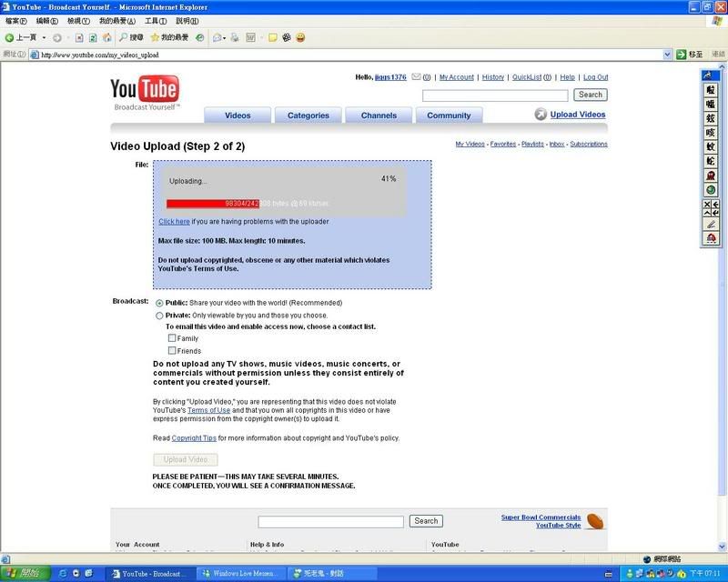Click the red ghost icon in the side toolbar
The height and width of the screenshot is (582, 728).
[x=711, y=176]
